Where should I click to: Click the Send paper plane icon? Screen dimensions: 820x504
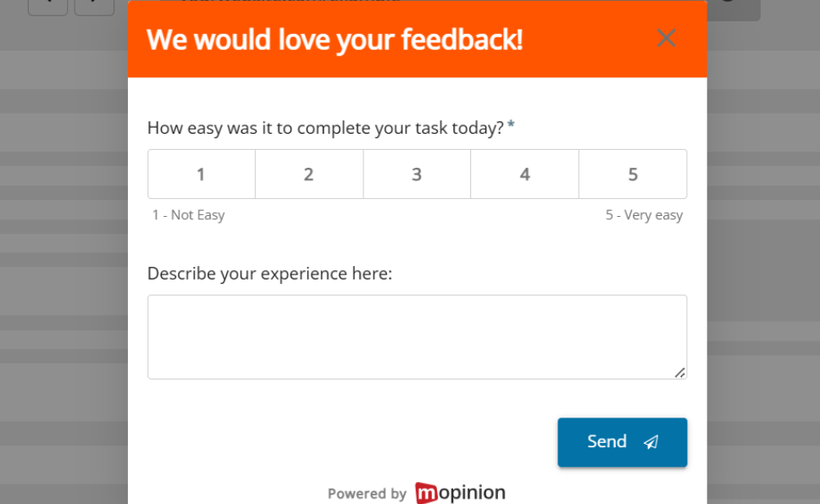pos(651,442)
